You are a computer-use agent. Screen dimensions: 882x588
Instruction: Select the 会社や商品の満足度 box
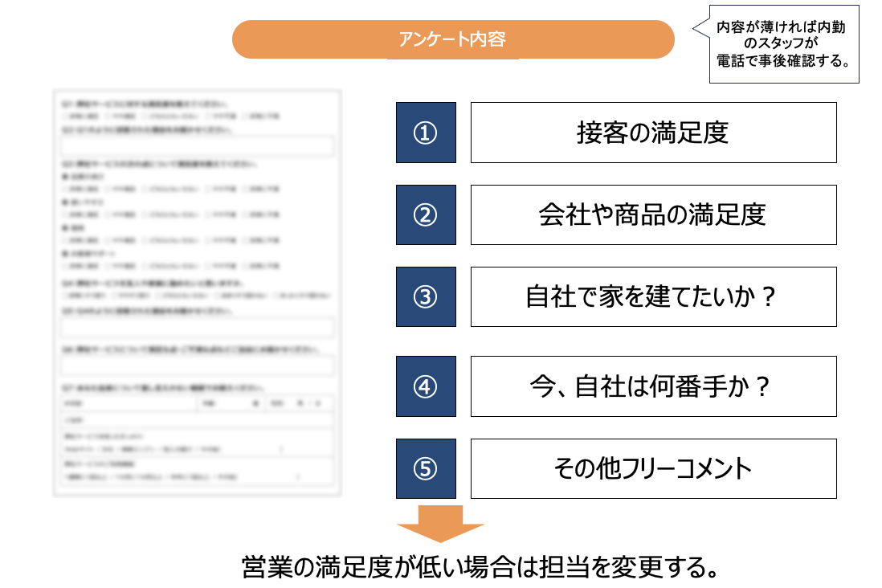point(652,214)
